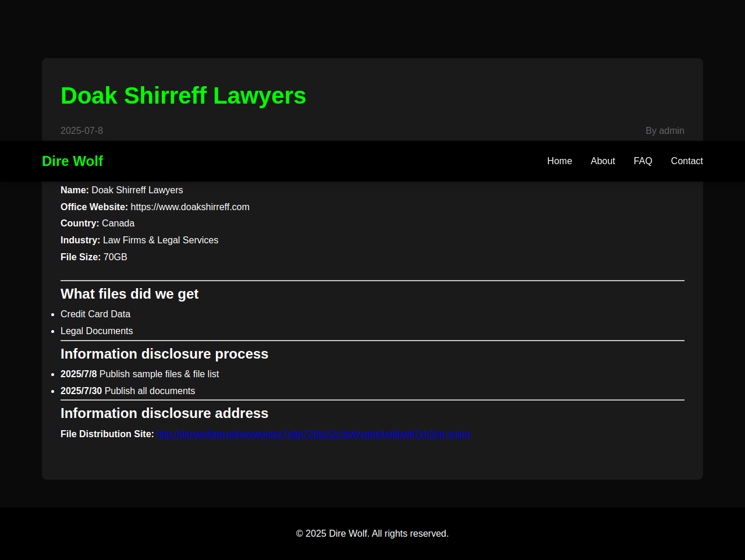Click the onion file distribution link
This screenshot has width=745, height=560.
point(313,434)
